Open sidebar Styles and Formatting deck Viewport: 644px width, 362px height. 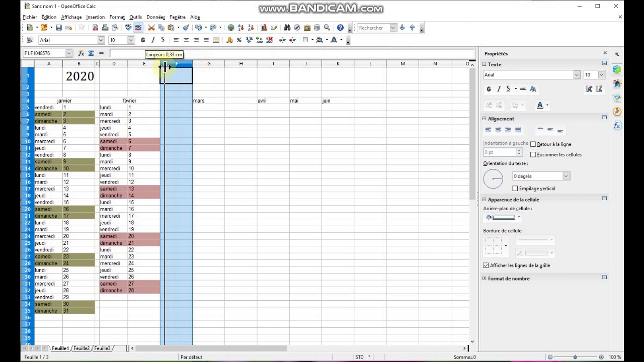click(617, 84)
